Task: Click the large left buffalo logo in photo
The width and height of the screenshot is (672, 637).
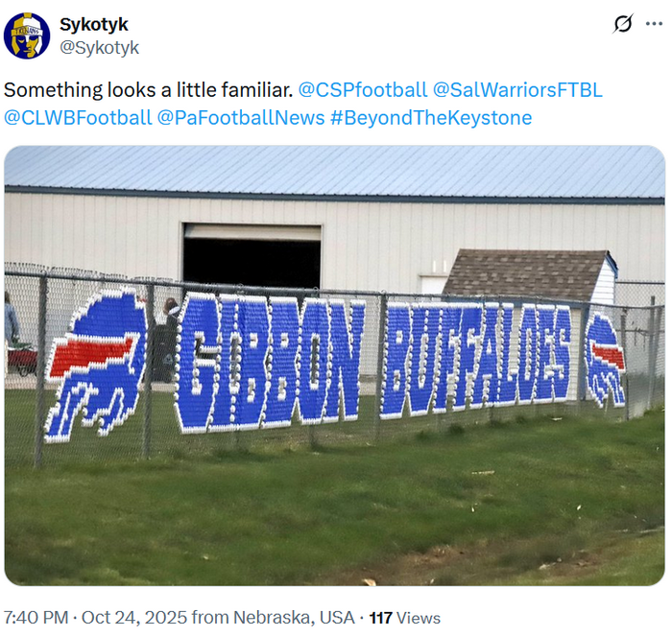Action: coord(94,364)
